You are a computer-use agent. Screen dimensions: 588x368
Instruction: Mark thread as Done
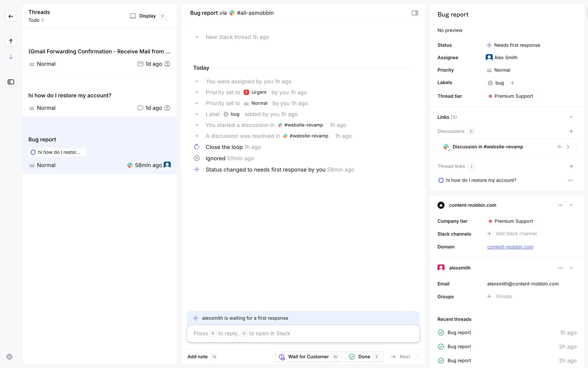[364, 357]
